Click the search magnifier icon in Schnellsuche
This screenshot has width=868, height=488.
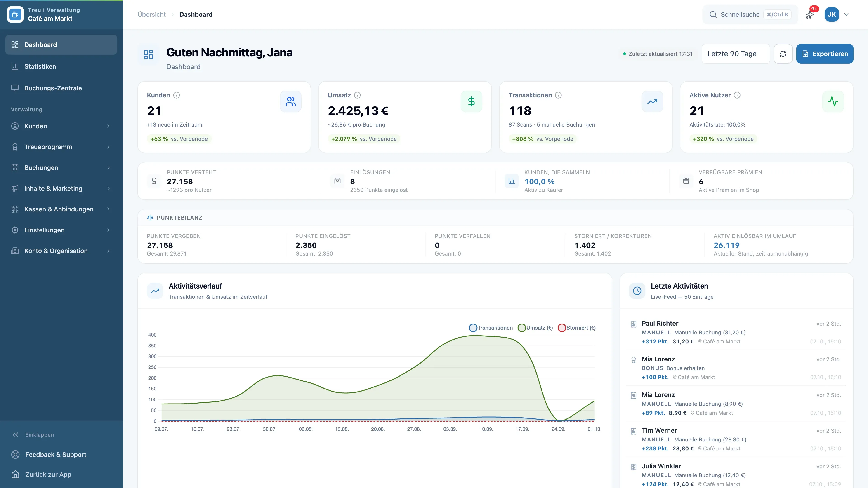(713, 14)
